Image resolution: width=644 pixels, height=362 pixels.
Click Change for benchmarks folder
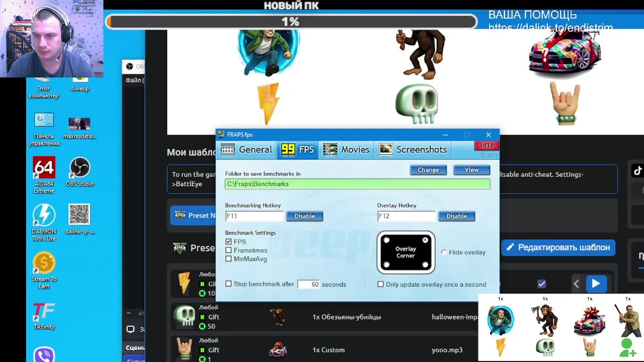(x=428, y=170)
